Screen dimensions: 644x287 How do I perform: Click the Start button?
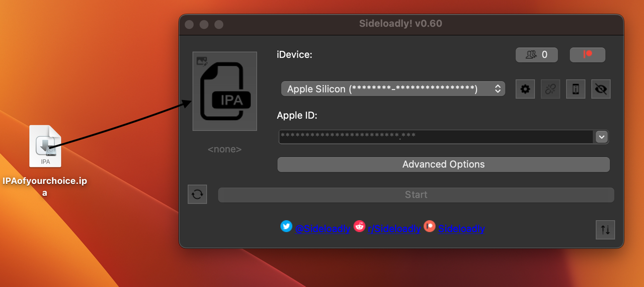pyautogui.click(x=416, y=195)
